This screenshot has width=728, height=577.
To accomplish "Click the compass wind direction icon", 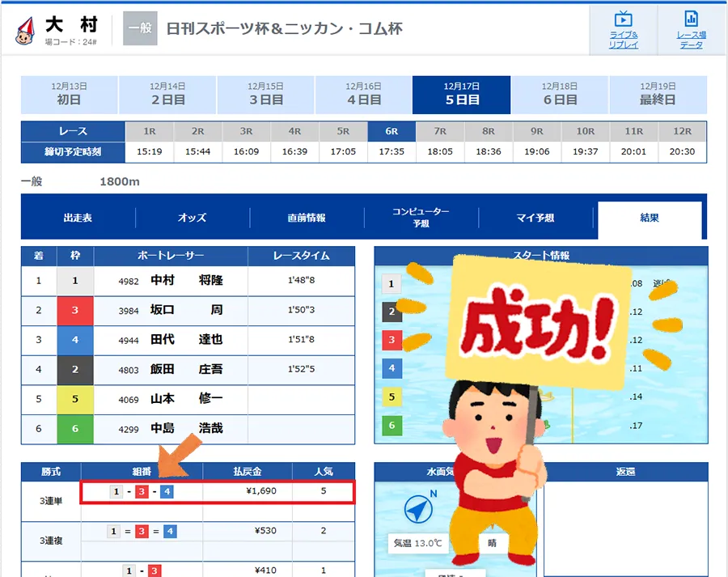I will pyautogui.click(x=421, y=508).
